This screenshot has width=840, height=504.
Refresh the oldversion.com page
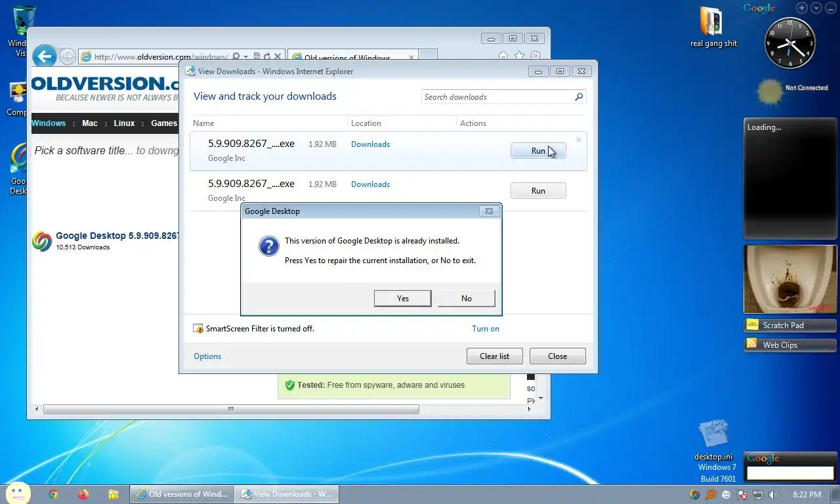(x=267, y=57)
